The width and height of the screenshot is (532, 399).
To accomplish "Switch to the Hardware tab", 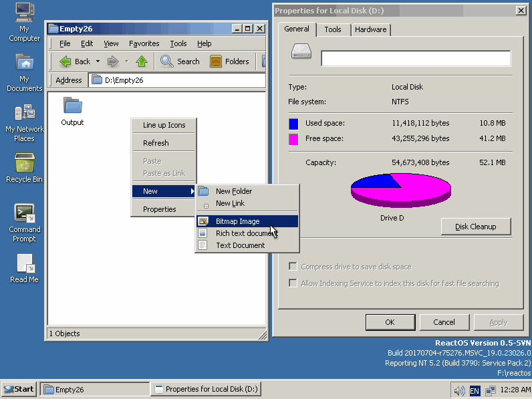I will click(370, 29).
